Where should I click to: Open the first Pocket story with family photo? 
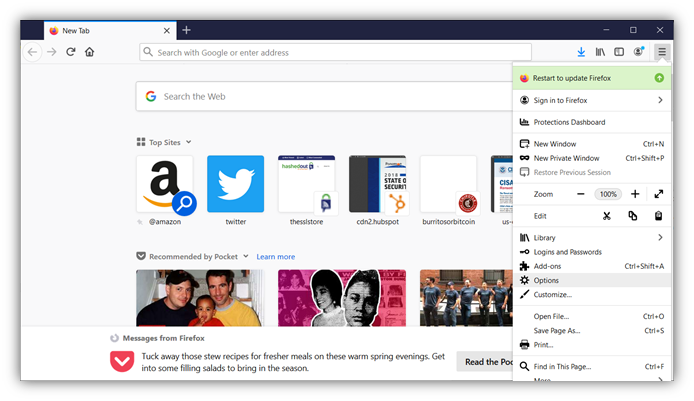point(200,298)
